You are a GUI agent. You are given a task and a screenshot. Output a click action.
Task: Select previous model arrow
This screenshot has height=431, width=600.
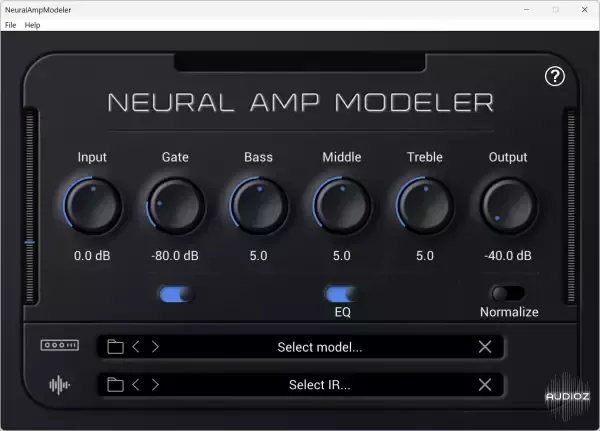click(136, 347)
